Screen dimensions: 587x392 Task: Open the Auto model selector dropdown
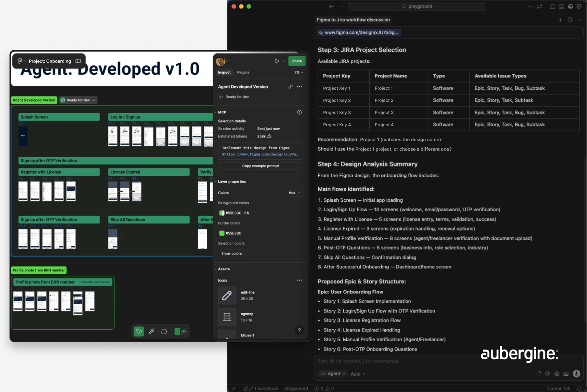(358, 374)
